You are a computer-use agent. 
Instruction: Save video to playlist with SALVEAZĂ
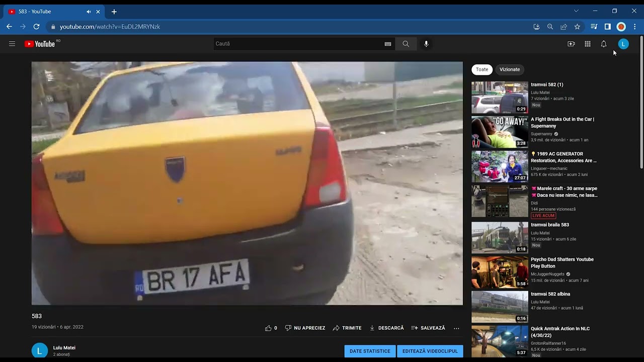pyautogui.click(x=428, y=328)
